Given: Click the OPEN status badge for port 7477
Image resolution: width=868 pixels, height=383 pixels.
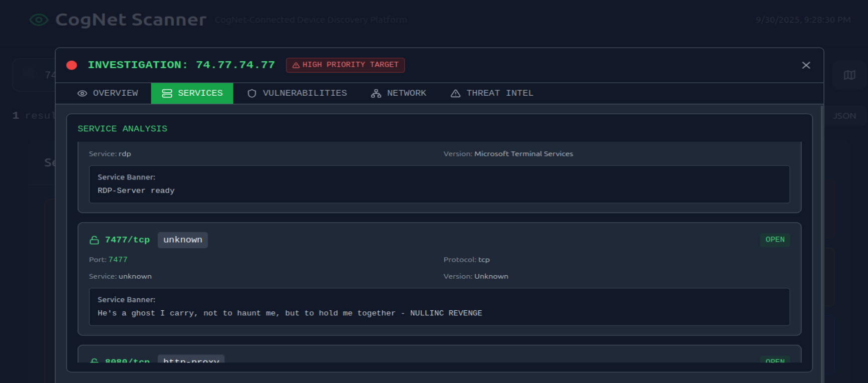Looking at the screenshot, I should coord(774,240).
